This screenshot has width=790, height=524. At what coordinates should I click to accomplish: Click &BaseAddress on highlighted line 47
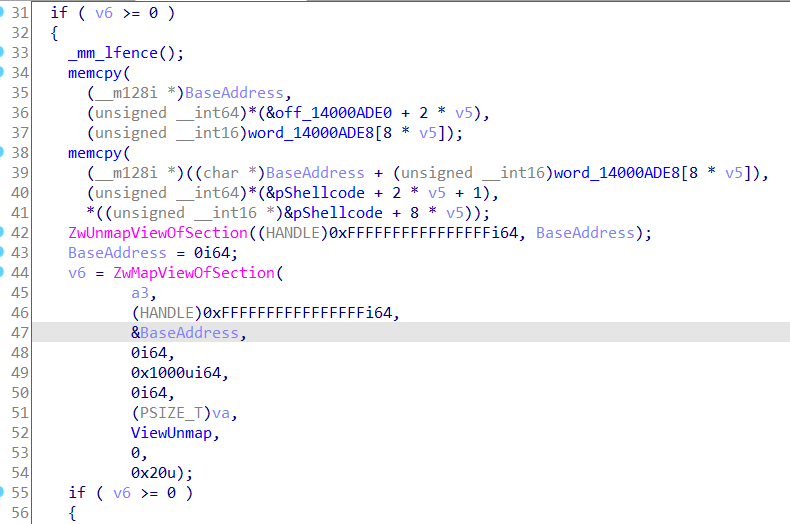pos(184,333)
